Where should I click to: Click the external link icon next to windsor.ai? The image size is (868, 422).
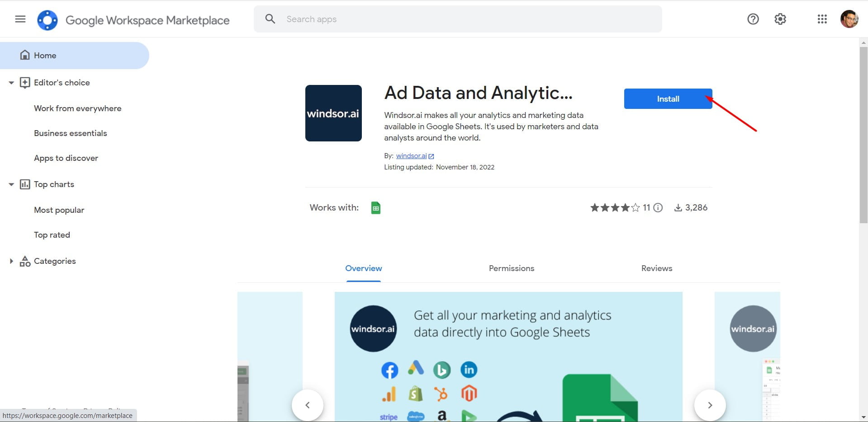click(432, 156)
